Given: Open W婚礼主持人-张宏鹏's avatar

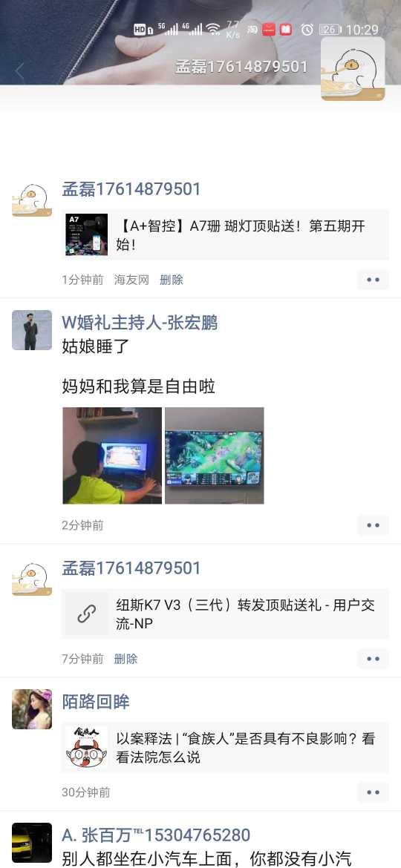Looking at the screenshot, I should click(x=32, y=330).
